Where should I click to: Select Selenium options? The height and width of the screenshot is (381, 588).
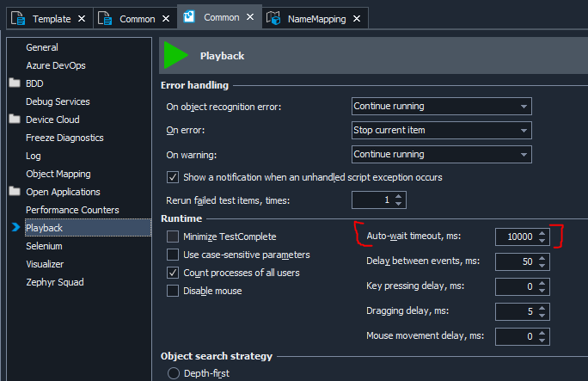click(x=44, y=246)
